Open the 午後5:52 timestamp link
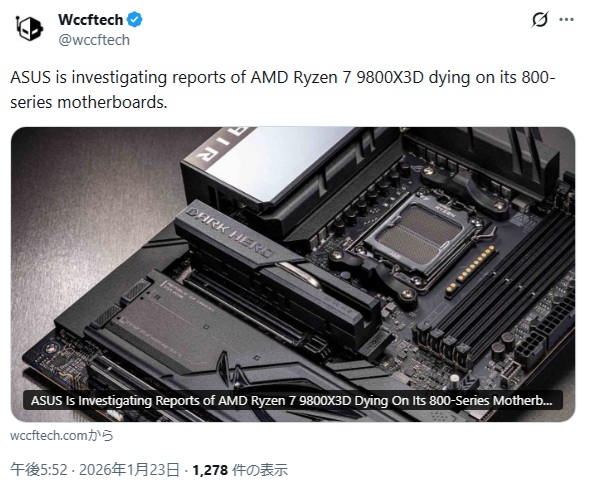 click(39, 470)
